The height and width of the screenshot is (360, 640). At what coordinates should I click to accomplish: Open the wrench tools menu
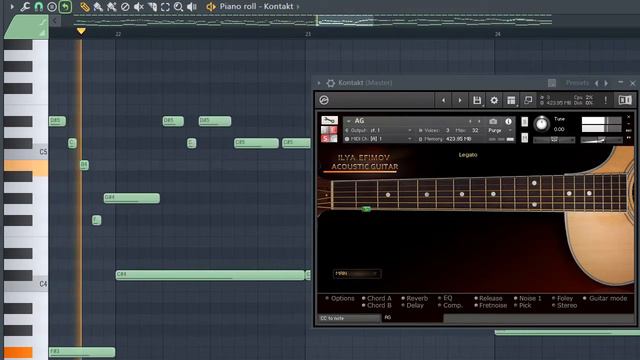pyautogui.click(x=25, y=7)
